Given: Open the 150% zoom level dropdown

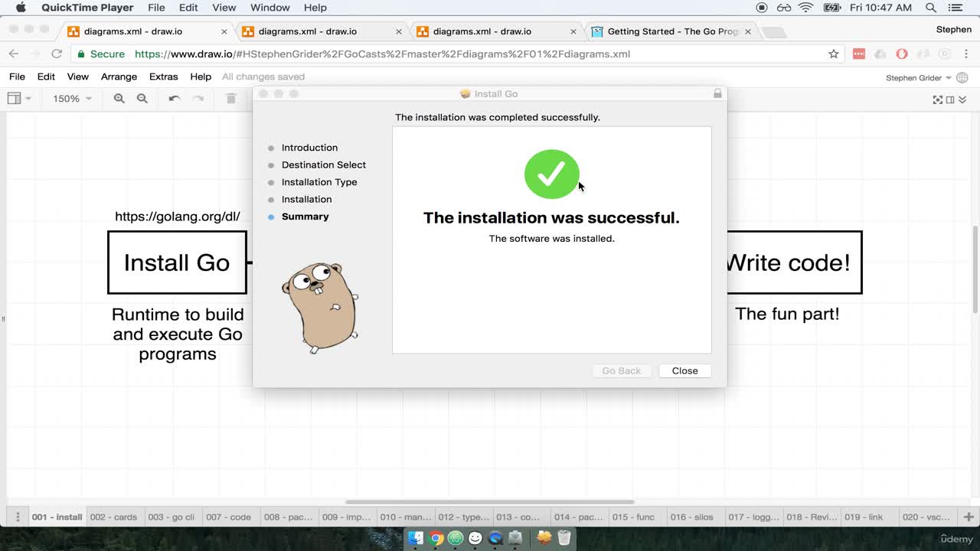Looking at the screenshot, I should (x=72, y=99).
